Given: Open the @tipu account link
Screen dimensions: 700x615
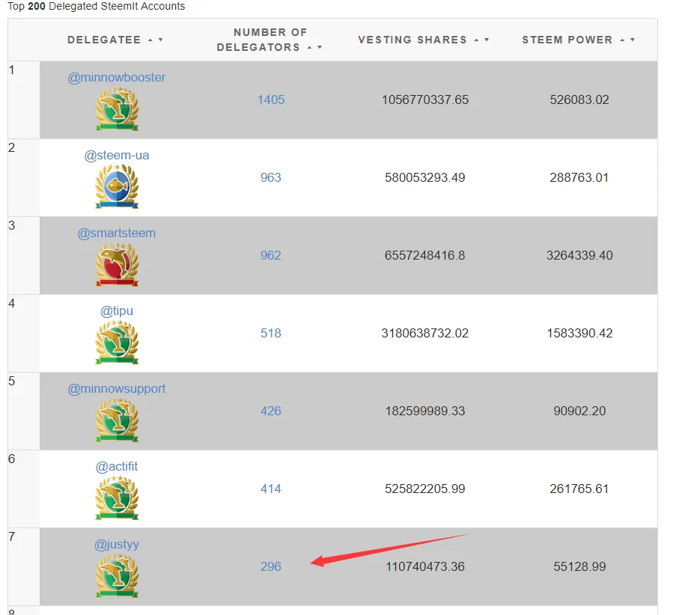Looking at the screenshot, I should pos(117,310).
